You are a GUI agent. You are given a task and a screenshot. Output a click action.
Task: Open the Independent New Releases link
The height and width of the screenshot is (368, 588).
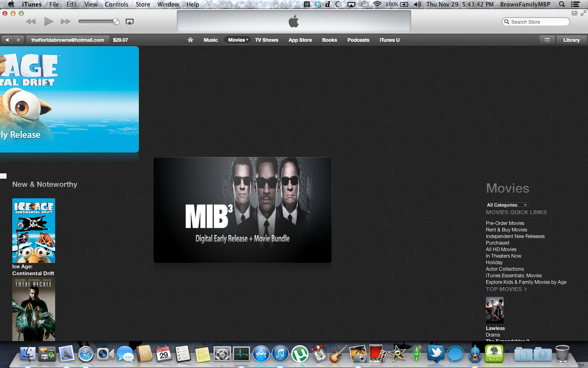(x=515, y=236)
